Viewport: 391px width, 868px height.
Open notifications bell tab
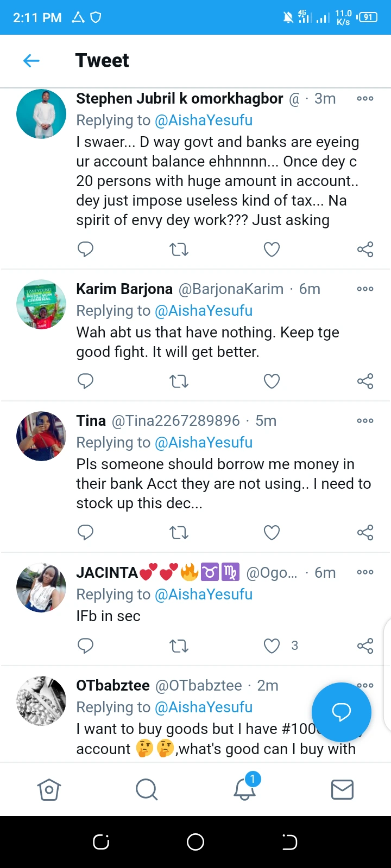tap(244, 789)
